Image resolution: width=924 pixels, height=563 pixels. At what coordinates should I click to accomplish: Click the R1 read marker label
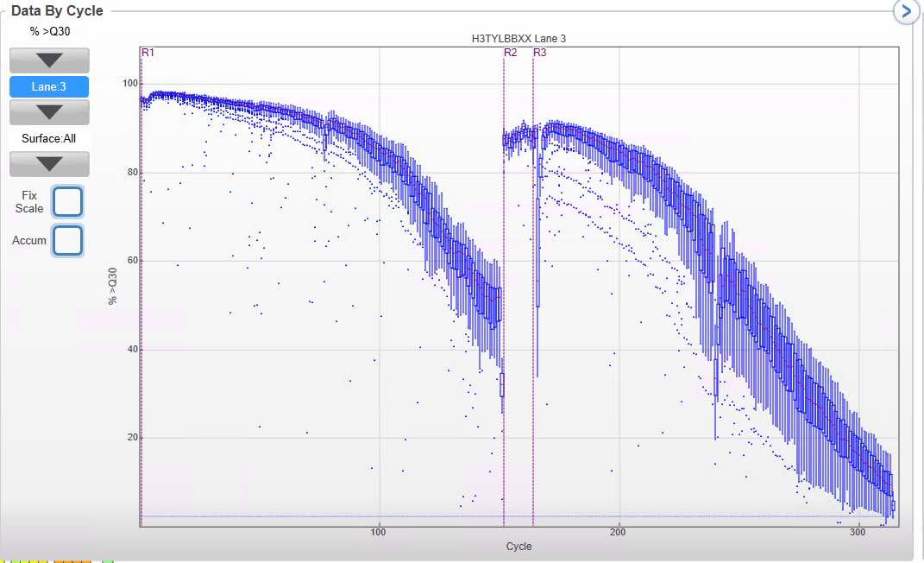click(x=148, y=53)
